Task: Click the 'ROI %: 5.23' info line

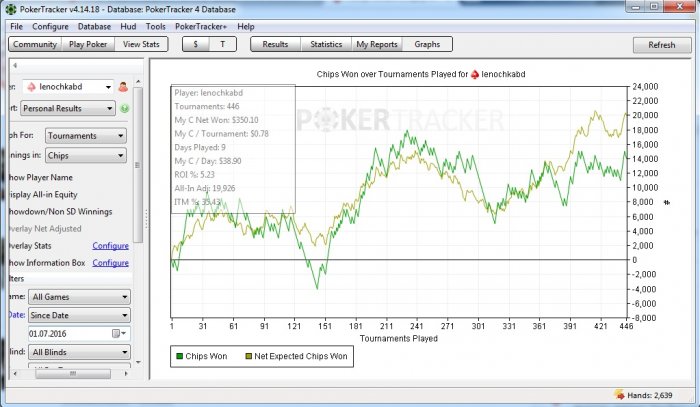Action: (x=194, y=174)
